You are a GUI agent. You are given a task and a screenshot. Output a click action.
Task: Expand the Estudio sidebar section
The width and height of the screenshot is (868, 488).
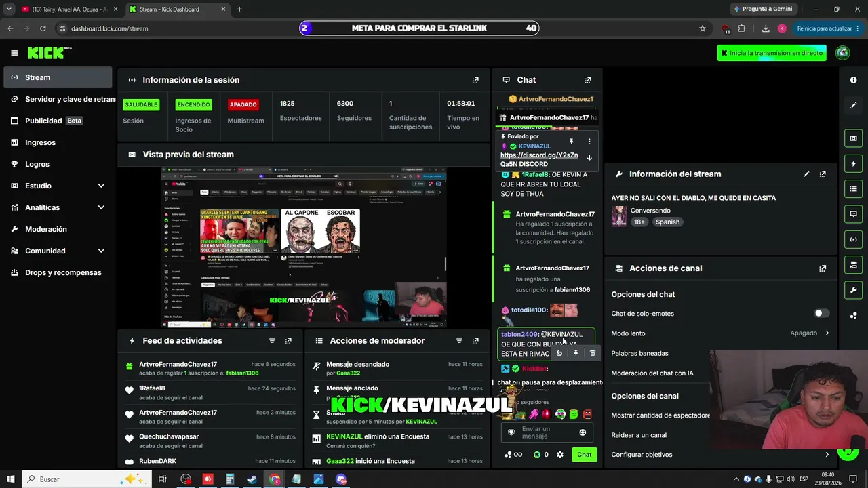click(101, 186)
